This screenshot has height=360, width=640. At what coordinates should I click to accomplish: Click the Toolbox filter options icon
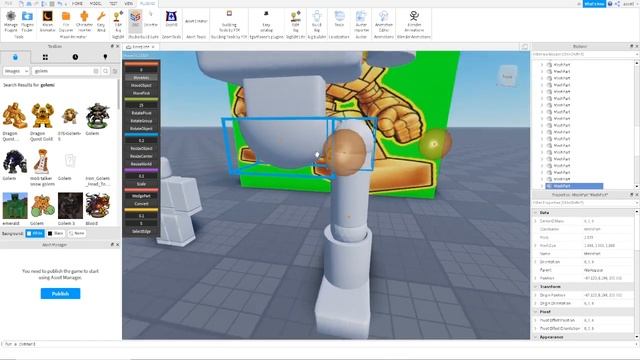tap(115, 71)
